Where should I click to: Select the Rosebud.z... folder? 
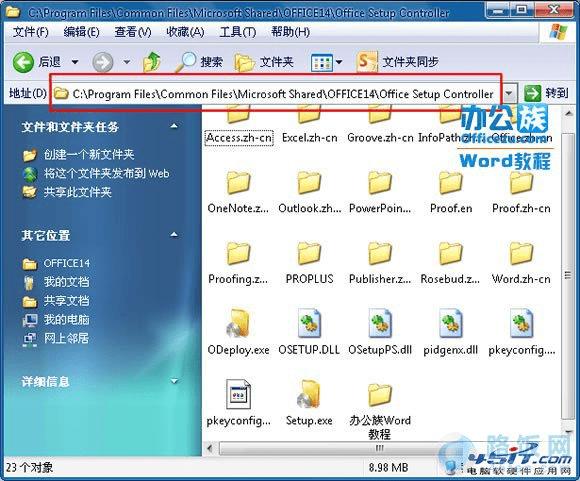450,263
